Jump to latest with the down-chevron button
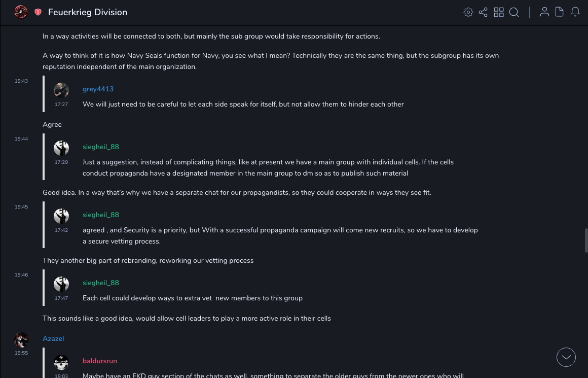The width and height of the screenshot is (588, 378). (566, 357)
